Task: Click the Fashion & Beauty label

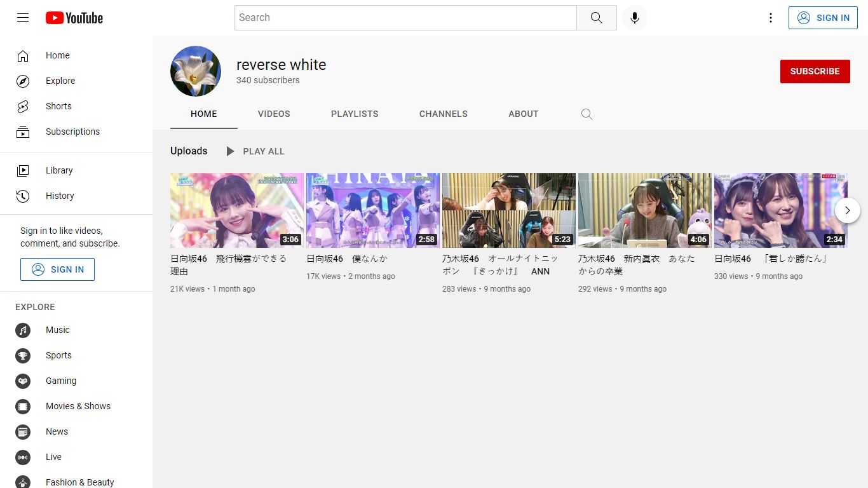Action: pos(80,482)
